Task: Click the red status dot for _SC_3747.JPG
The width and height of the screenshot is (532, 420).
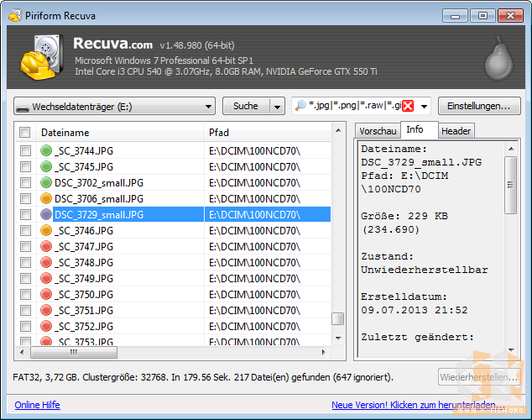Action: (x=47, y=247)
